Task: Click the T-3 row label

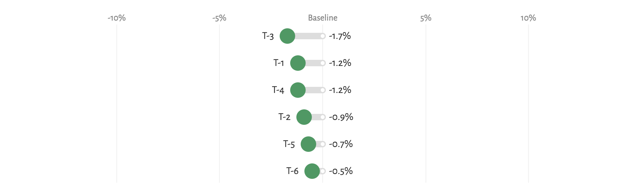Action: 268,36
